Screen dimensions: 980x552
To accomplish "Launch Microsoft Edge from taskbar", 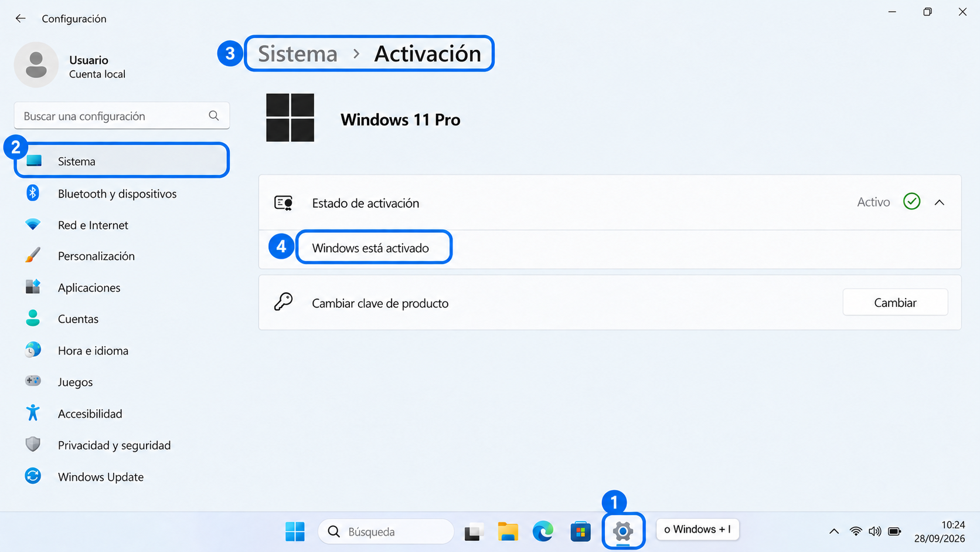I will (x=543, y=531).
